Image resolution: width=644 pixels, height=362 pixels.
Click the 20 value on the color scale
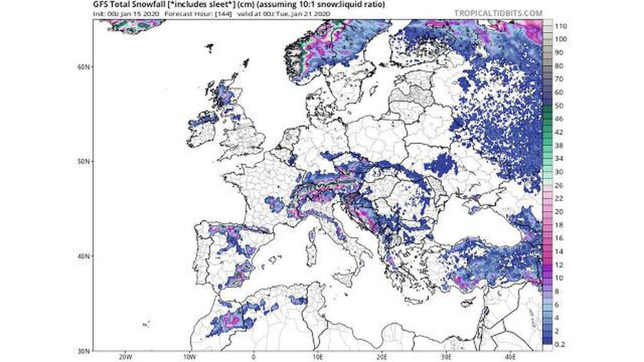[x=559, y=212]
